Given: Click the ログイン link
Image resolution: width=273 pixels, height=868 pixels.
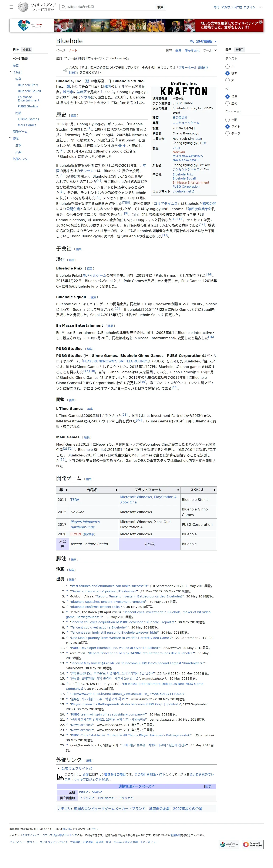Looking at the screenshot, I should pos(250,7).
